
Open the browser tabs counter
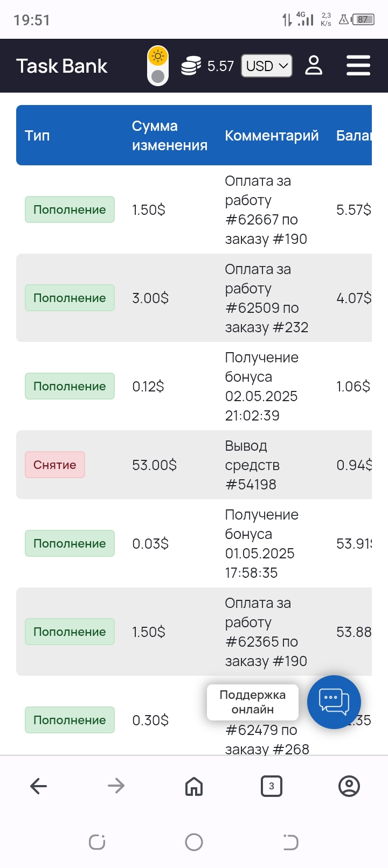pos(271,786)
